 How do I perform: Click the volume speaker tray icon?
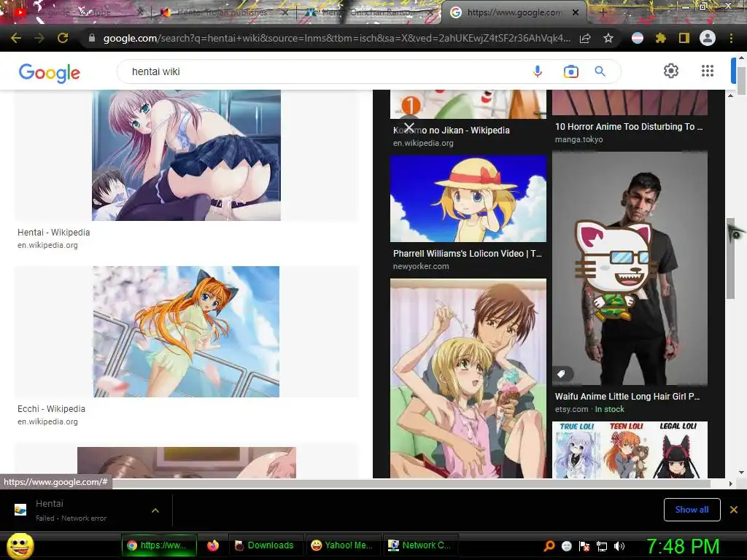tap(619, 546)
